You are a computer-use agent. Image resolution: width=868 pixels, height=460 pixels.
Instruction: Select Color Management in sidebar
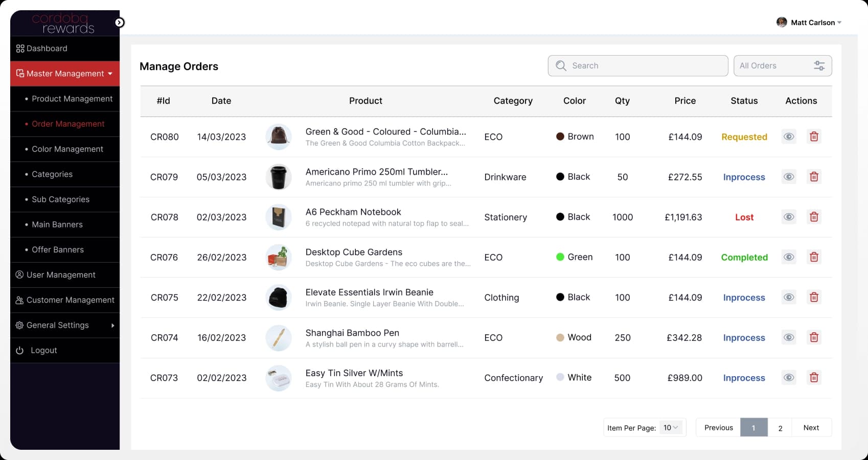click(x=65, y=149)
